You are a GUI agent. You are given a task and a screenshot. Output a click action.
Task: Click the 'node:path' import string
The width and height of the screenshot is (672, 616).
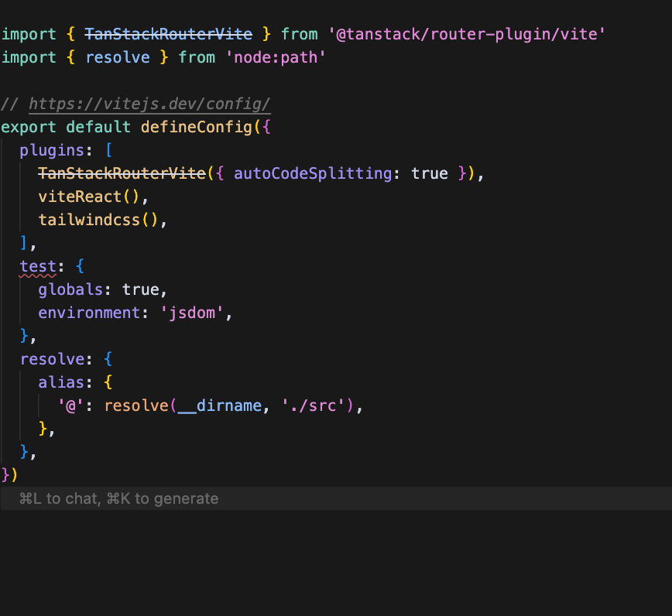(276, 57)
